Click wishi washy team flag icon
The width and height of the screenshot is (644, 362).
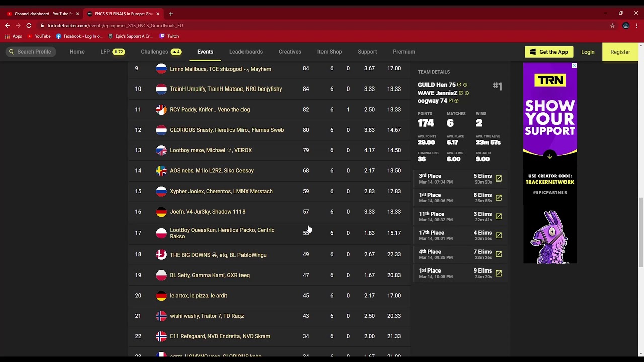(x=161, y=316)
